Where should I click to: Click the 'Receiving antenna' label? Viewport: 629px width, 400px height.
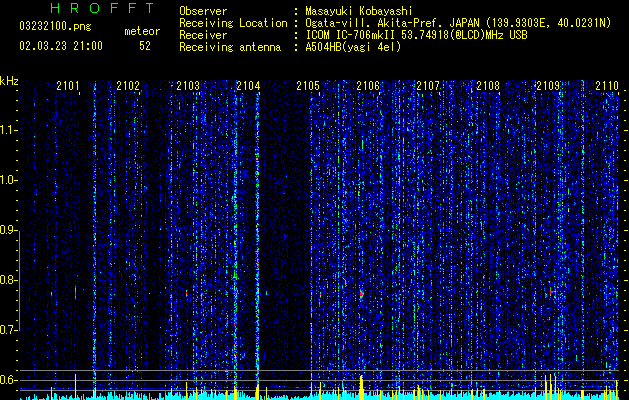[230, 47]
